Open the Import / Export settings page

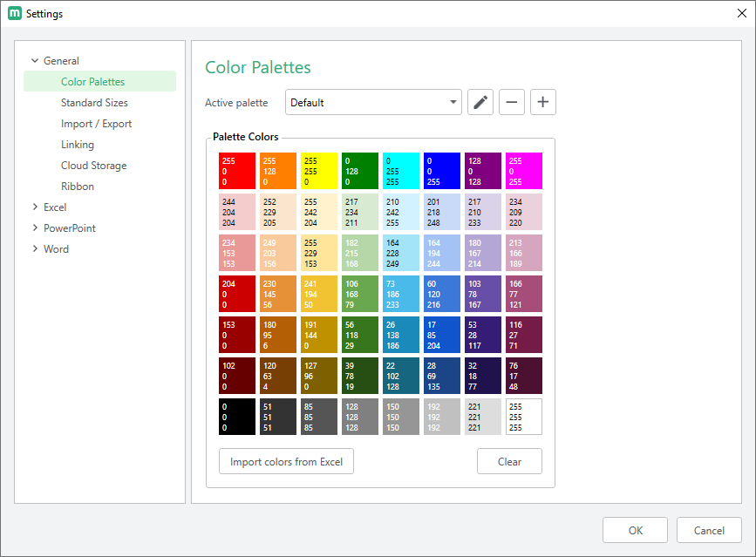pos(96,123)
